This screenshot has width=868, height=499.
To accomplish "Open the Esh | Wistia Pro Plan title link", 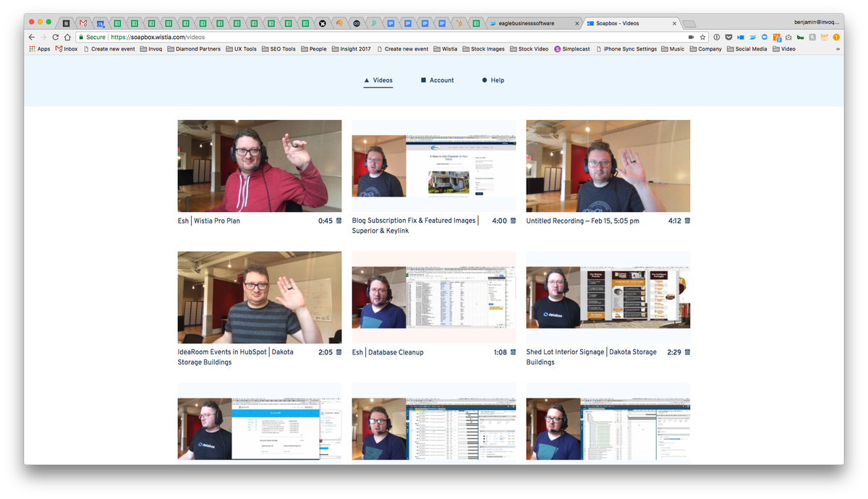I will click(x=209, y=221).
